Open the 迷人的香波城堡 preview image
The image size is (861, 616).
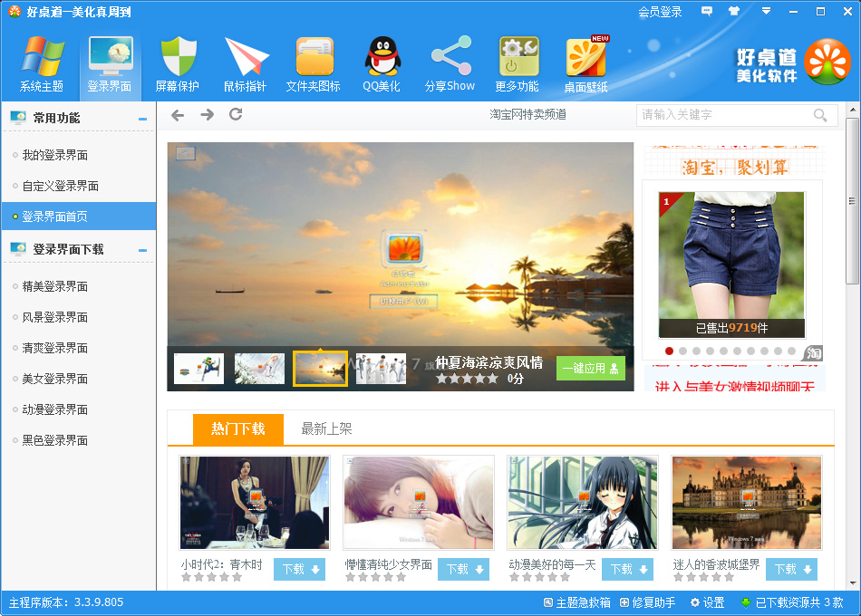(x=747, y=503)
